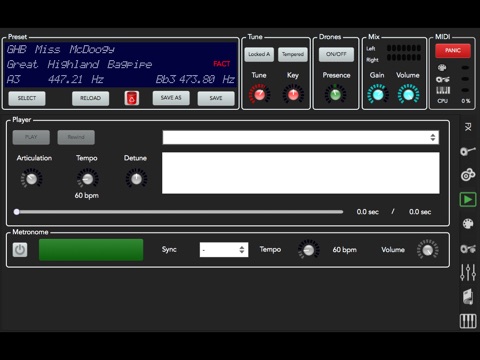Screen dimensions: 480x360
Task: Open the metronome Sync dropdown
Action: [x=224, y=250]
